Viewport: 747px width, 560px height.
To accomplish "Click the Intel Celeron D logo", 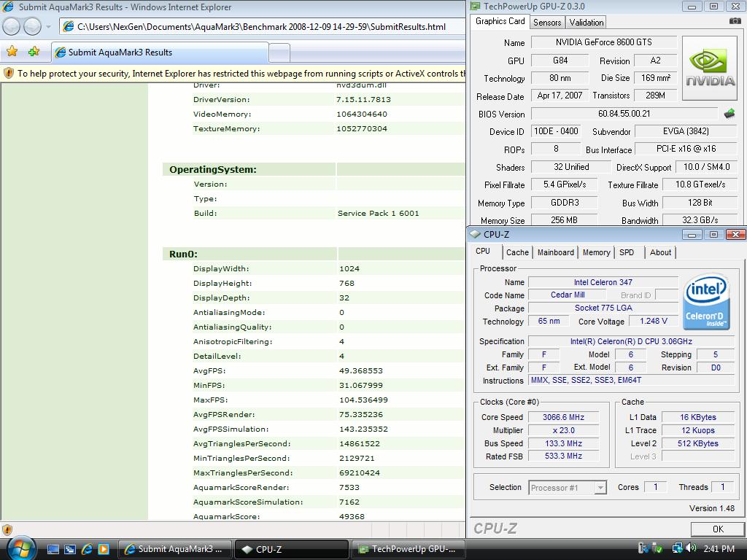I will [706, 301].
